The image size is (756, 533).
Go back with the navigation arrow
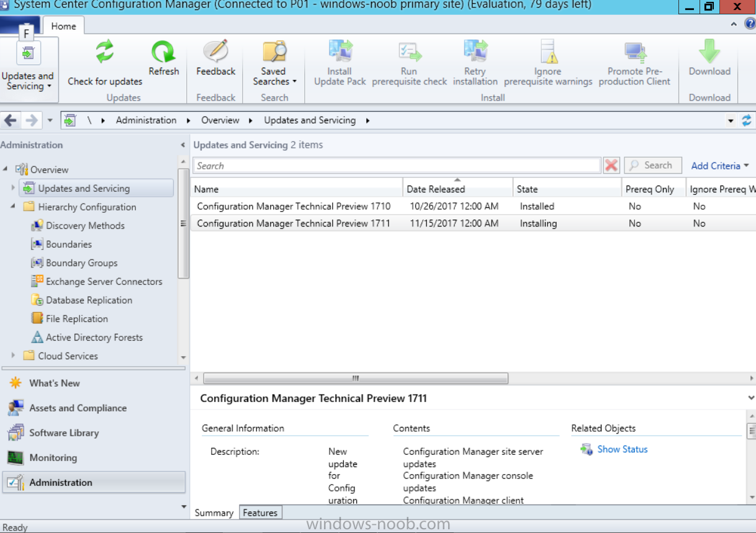[11, 120]
